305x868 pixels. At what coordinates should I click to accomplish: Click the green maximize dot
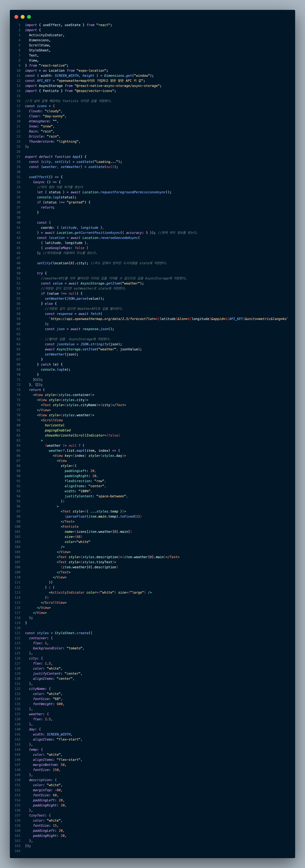(29, 17)
